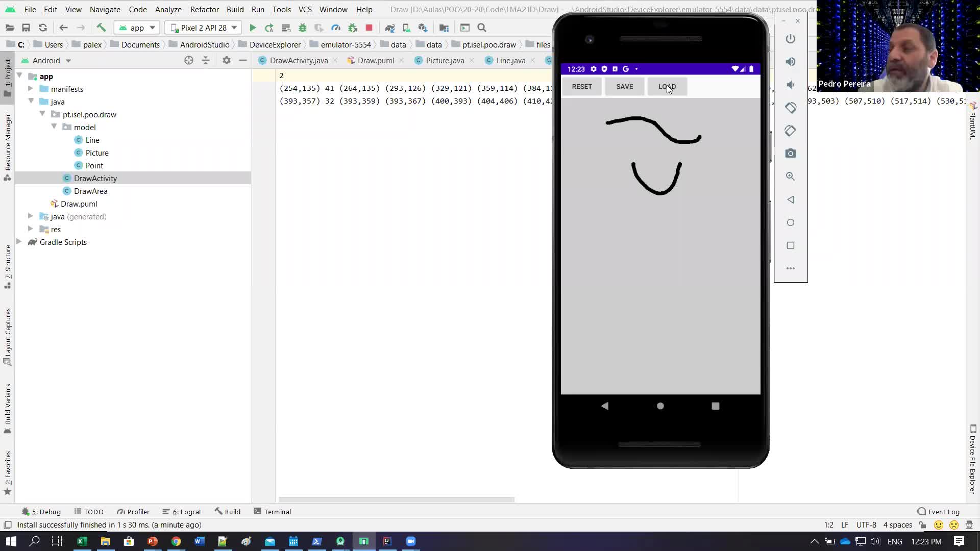The image size is (980, 551).
Task: Click the Sync/Reload from disk icon
Action: coord(43,28)
